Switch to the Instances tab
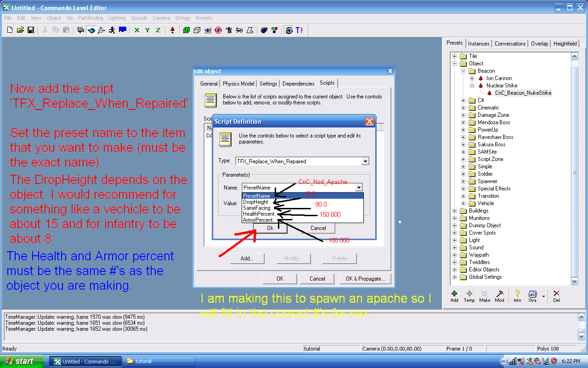This screenshot has width=588, height=368. pos(479,44)
